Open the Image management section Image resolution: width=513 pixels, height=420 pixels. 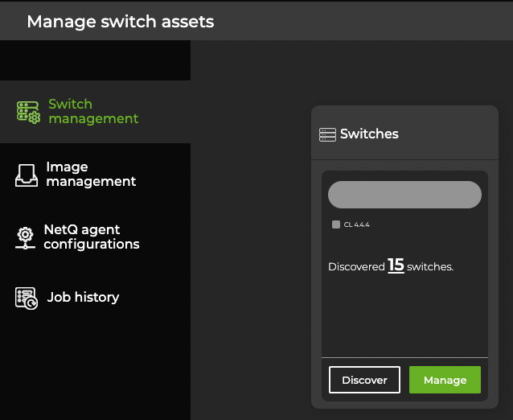(95, 174)
